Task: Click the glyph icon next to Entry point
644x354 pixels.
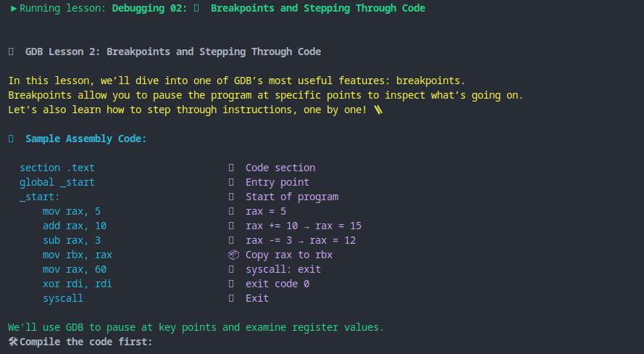Action: coord(231,182)
